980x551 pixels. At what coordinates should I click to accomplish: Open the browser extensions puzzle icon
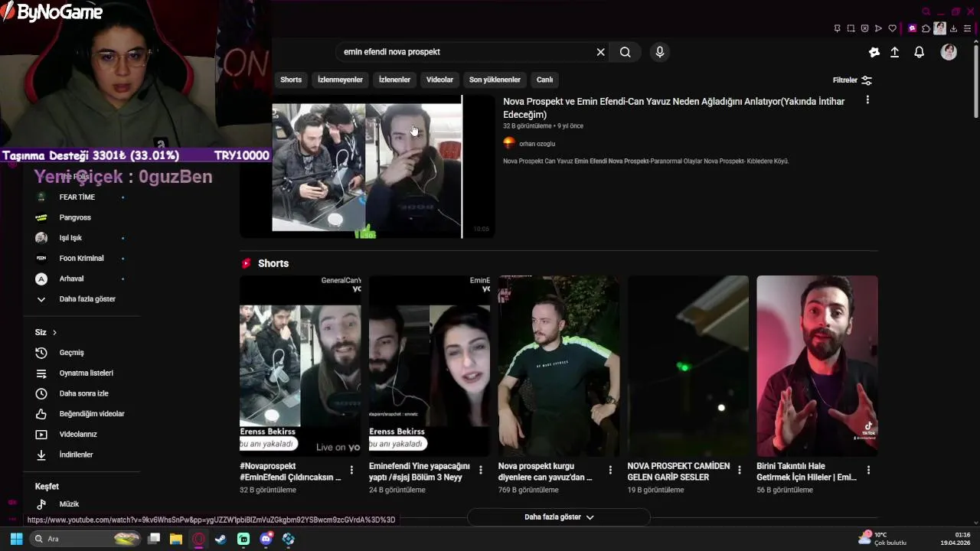(926, 28)
